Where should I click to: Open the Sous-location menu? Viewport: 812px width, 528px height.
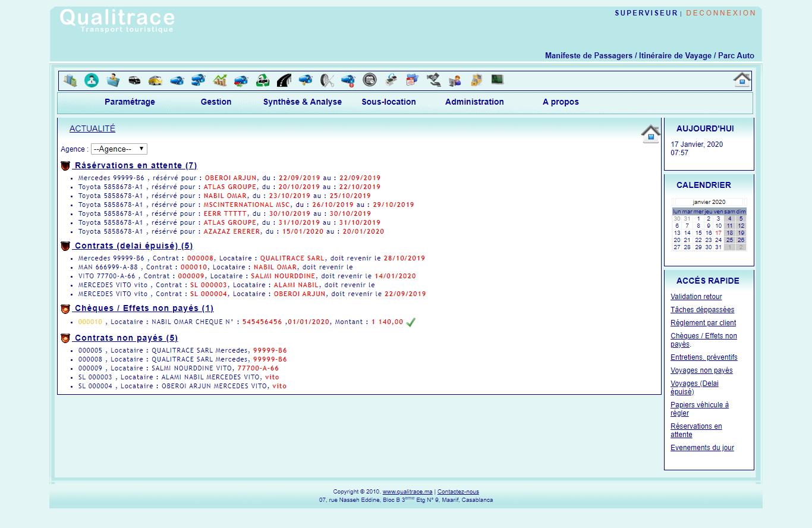[389, 102]
